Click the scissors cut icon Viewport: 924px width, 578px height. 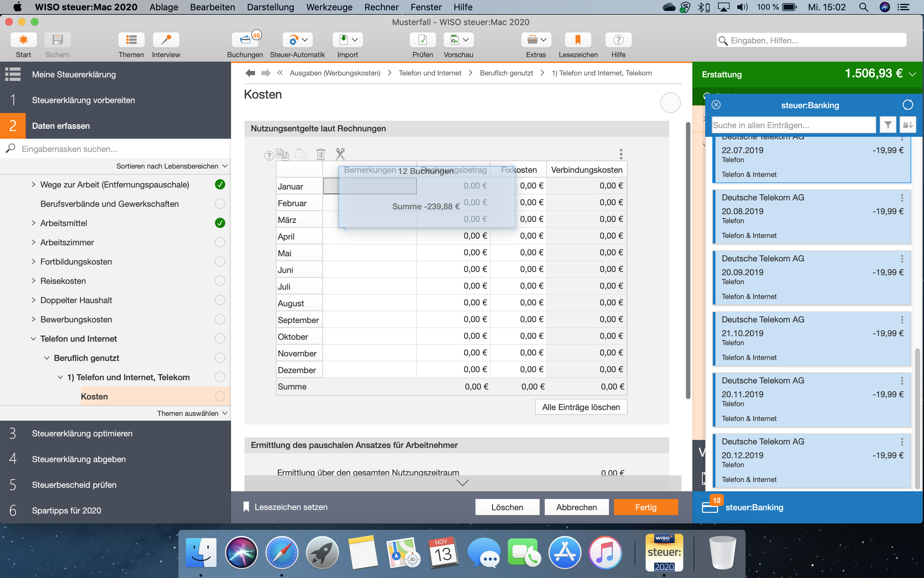(340, 154)
